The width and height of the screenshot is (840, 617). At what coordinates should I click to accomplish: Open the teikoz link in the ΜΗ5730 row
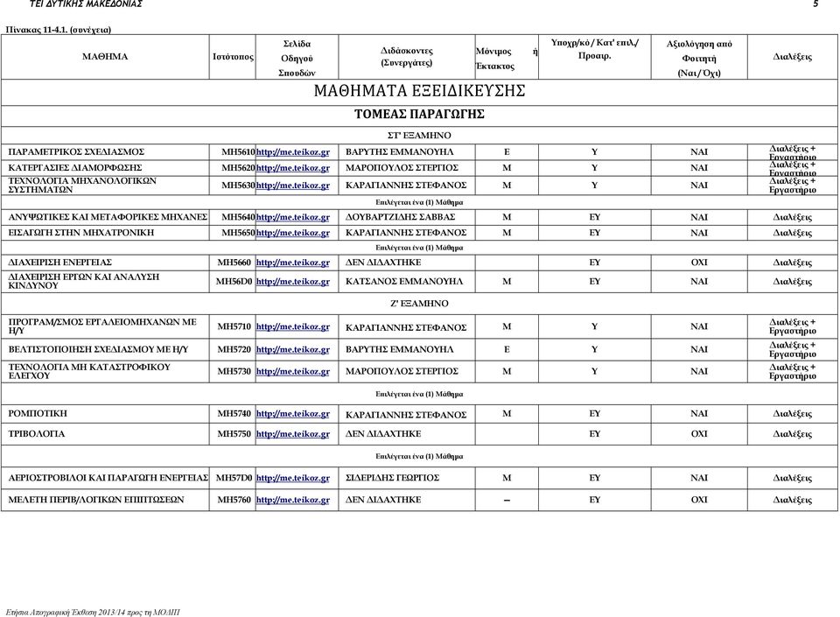292,372
